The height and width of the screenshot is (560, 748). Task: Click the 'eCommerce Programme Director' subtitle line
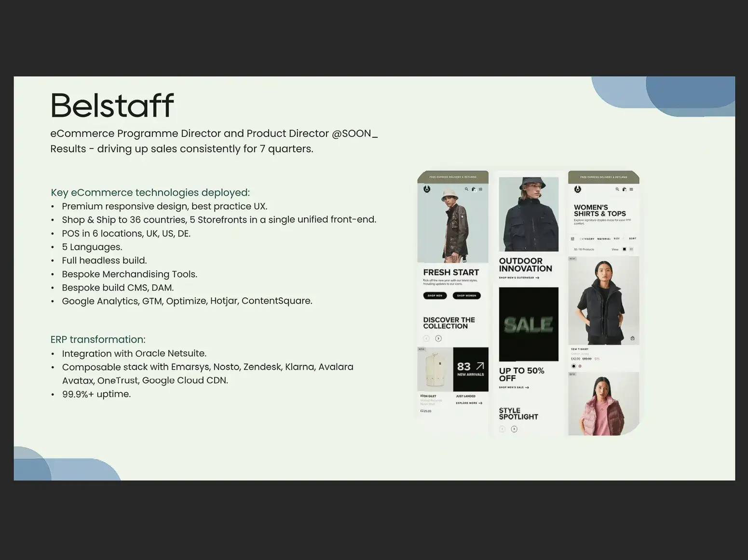point(214,133)
